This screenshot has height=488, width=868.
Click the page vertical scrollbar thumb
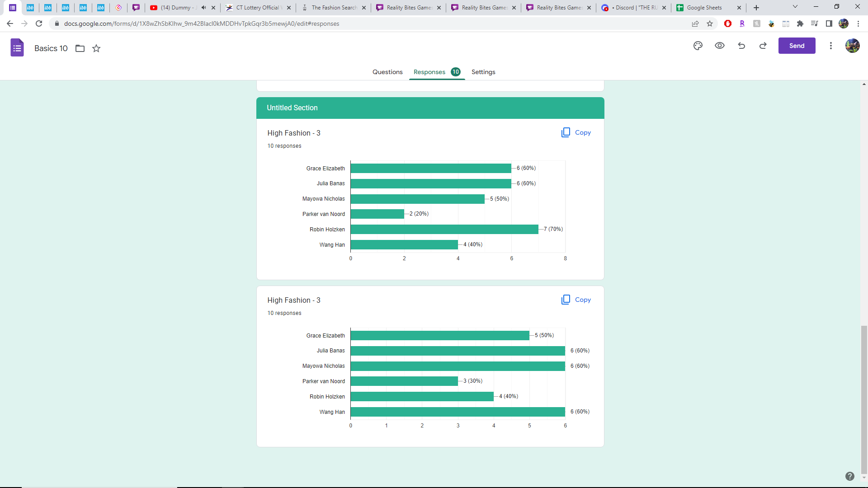(864, 399)
